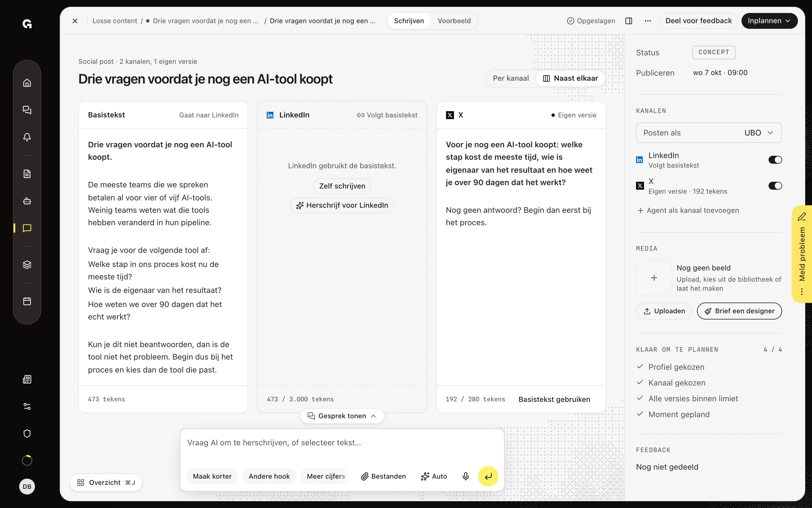Click the Uploaden button
The height and width of the screenshot is (508, 812).
coord(664,311)
